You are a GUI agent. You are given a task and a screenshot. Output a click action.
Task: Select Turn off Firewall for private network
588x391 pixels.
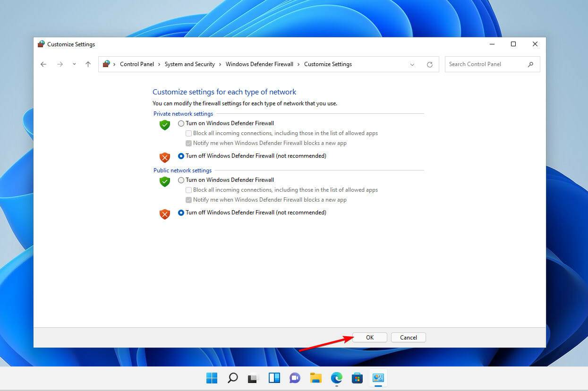click(x=181, y=156)
